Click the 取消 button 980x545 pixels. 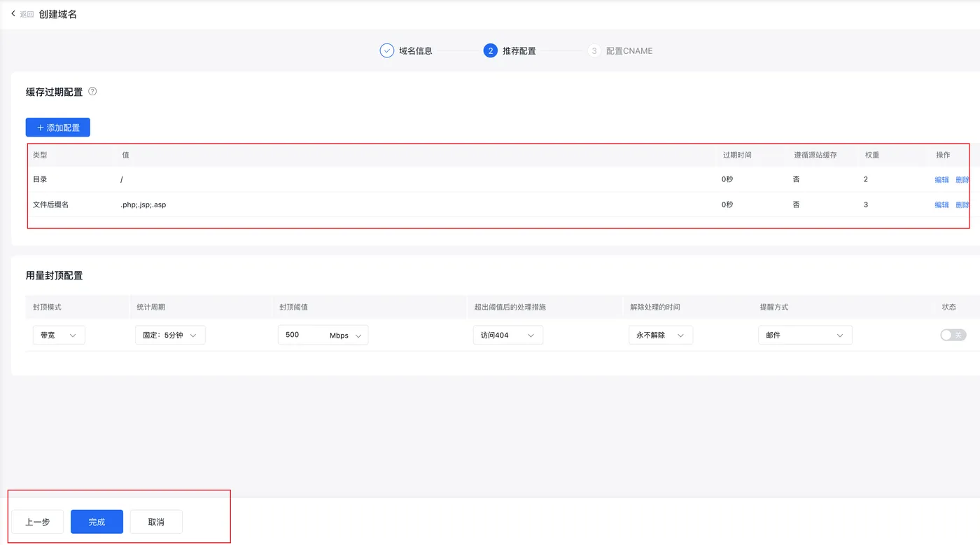[156, 522]
